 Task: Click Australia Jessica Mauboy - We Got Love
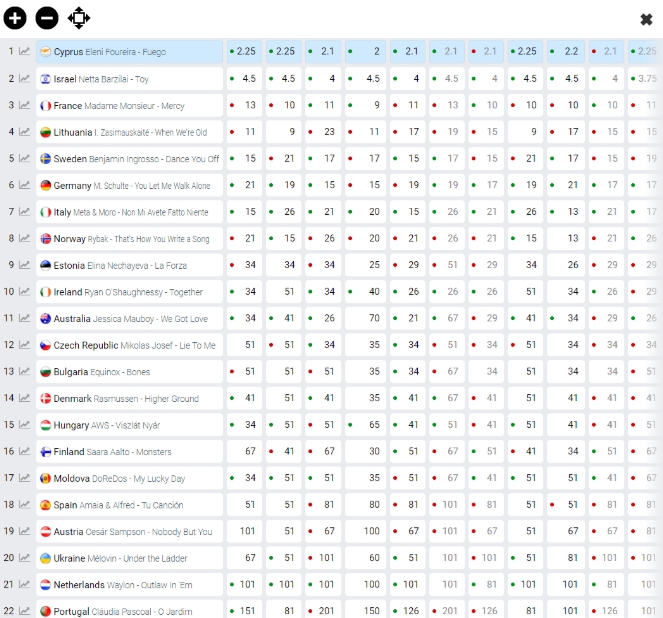coord(129,318)
